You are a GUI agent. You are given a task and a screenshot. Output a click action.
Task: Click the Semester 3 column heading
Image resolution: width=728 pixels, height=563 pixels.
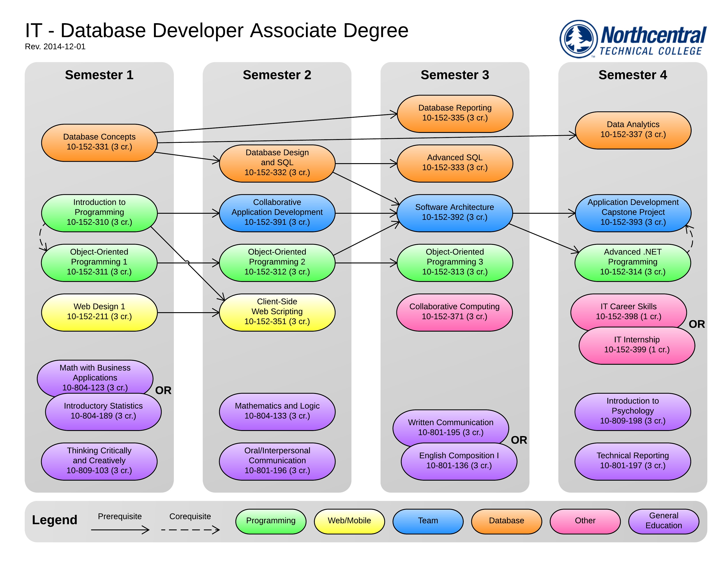tap(455, 75)
